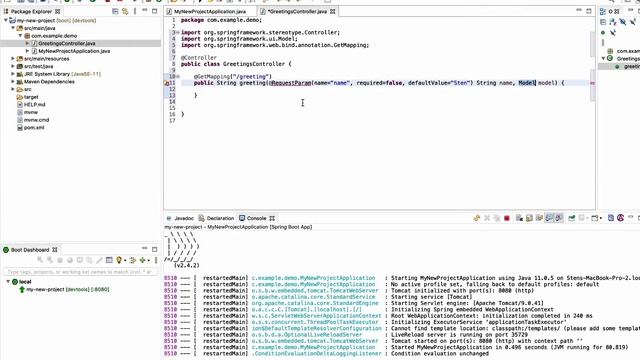This screenshot has width=640, height=360.
Task: Click the Pin Console icon
Action: 571,218
